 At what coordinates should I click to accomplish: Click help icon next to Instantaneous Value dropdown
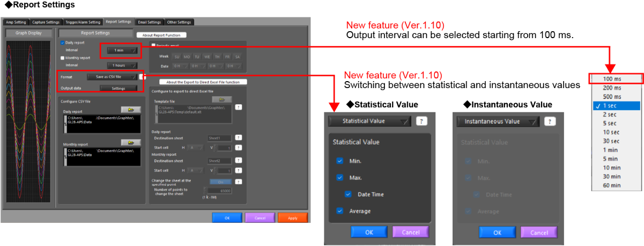pos(549,121)
